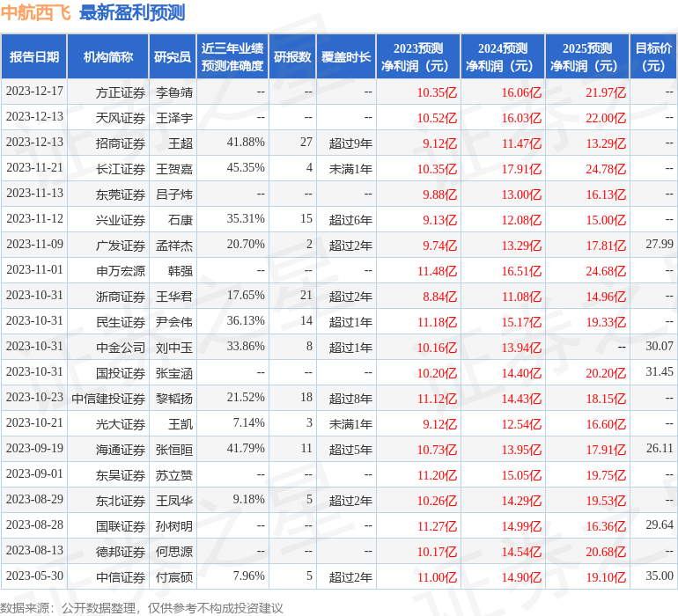This screenshot has width=678, height=616.
Task: Click the 2025预测净利润 column header
Action: (587, 56)
